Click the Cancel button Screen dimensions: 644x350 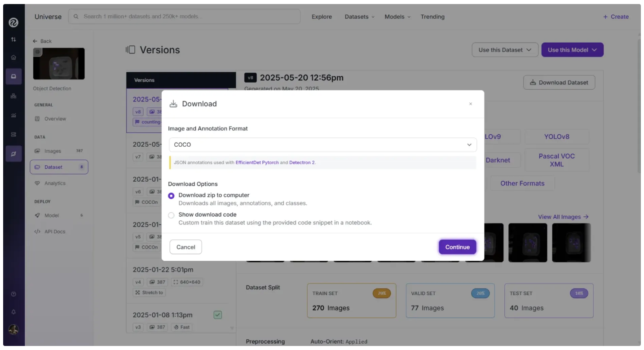click(x=185, y=247)
